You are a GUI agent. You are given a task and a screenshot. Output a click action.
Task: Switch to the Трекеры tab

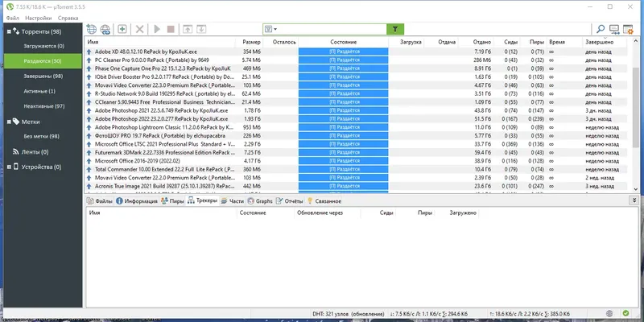pyautogui.click(x=202, y=200)
